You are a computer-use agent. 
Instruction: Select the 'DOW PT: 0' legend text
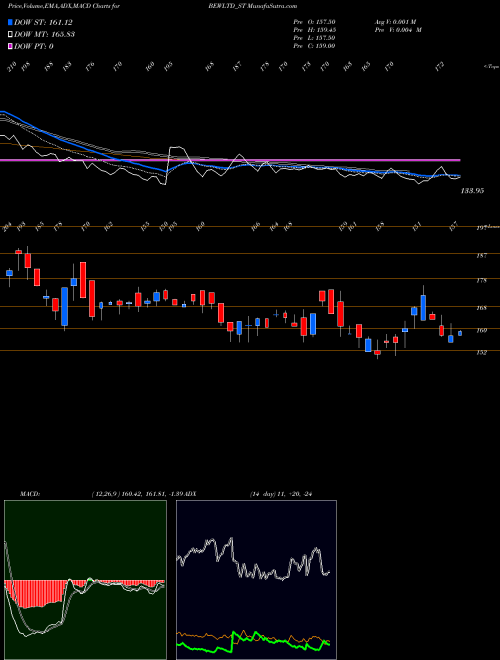(33, 46)
